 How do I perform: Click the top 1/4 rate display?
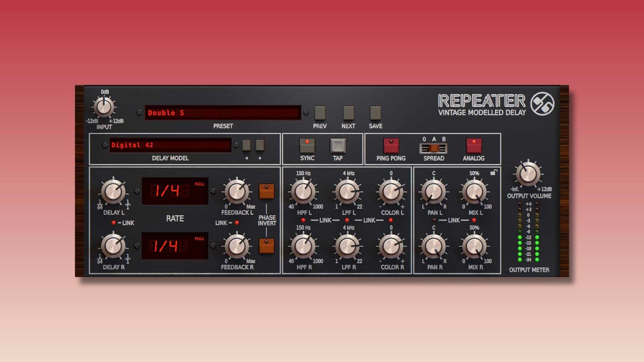(x=175, y=191)
